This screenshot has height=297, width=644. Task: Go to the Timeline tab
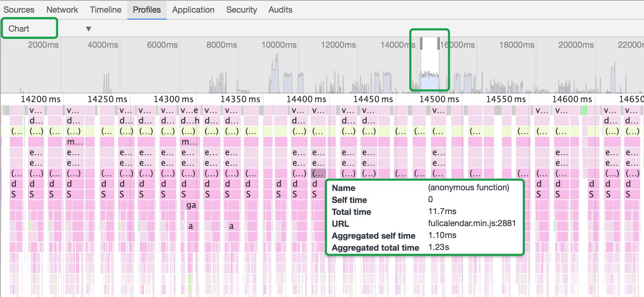click(x=105, y=10)
